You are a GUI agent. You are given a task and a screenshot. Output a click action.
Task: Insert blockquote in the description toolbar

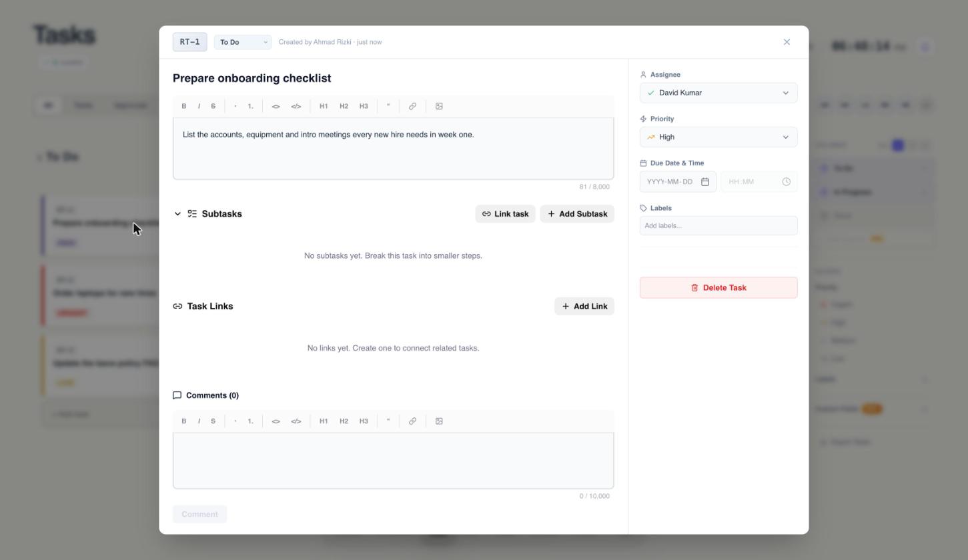pyautogui.click(x=388, y=106)
